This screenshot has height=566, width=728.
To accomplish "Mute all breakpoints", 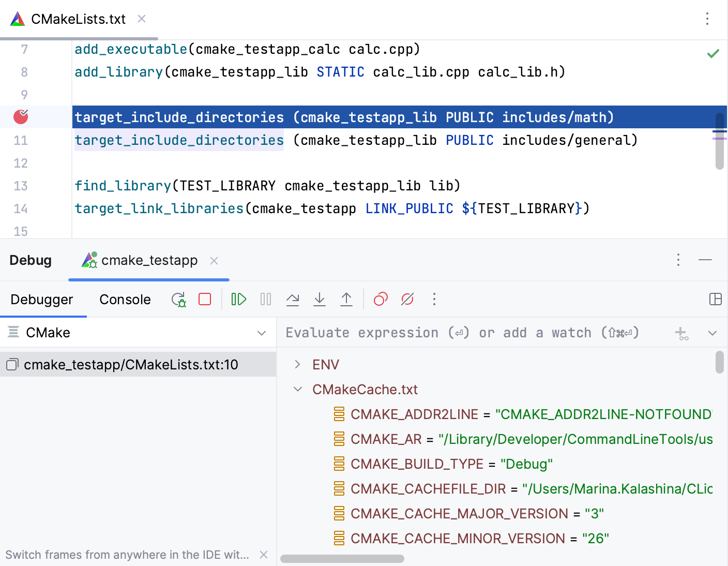I will 407,299.
